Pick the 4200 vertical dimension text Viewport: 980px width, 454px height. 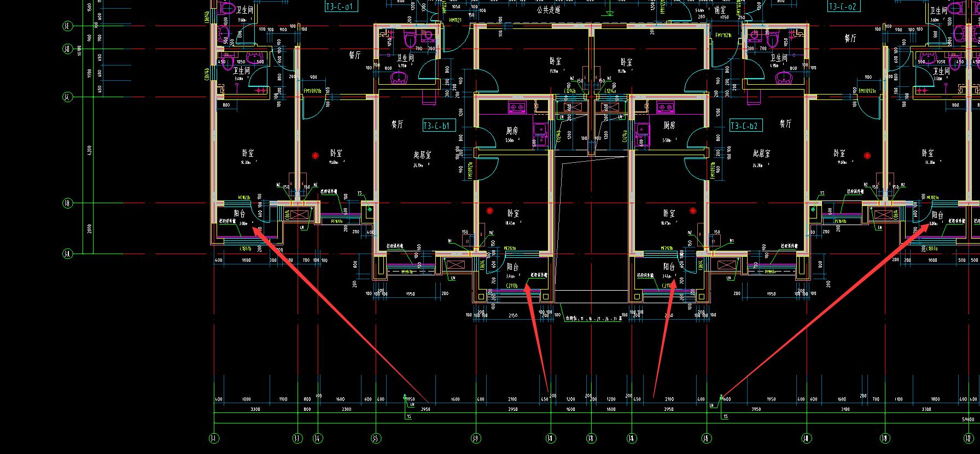coord(90,150)
